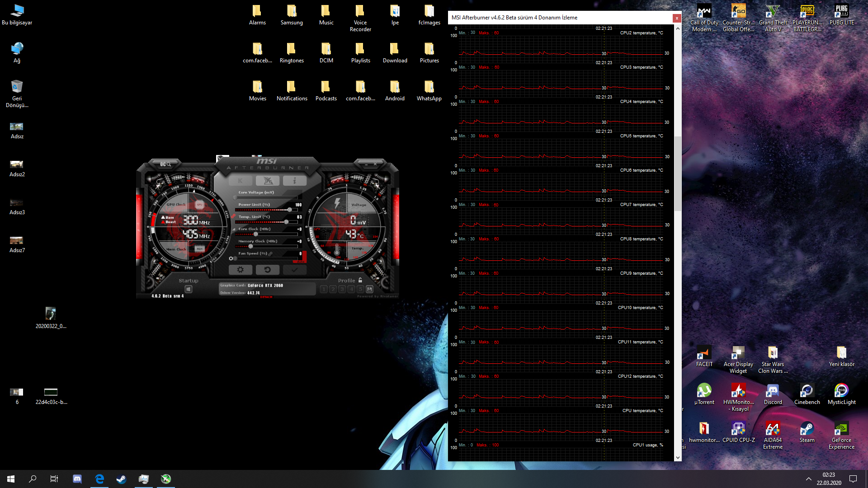Click the MSI jet logo button
Viewport: 868px width, 488px height.
coord(268,181)
